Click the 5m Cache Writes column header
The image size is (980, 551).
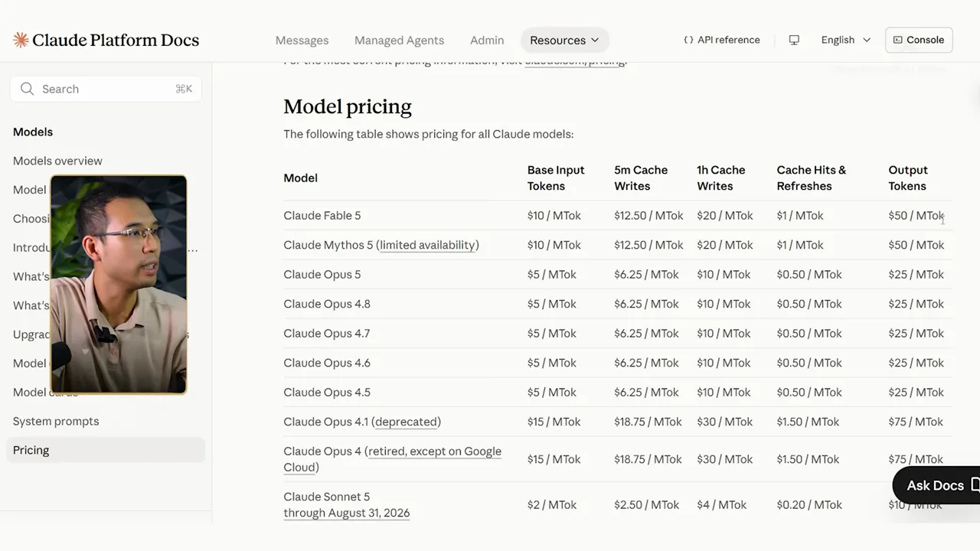[641, 178]
